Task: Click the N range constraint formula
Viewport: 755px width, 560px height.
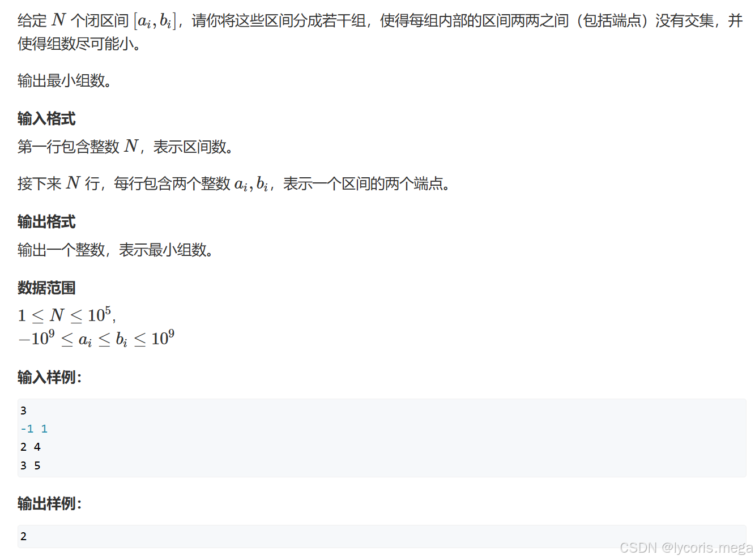Action: [x=67, y=315]
